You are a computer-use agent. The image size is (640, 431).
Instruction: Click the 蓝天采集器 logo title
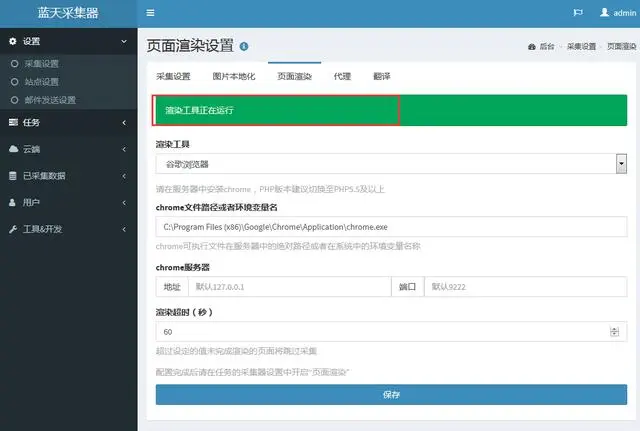point(68,13)
